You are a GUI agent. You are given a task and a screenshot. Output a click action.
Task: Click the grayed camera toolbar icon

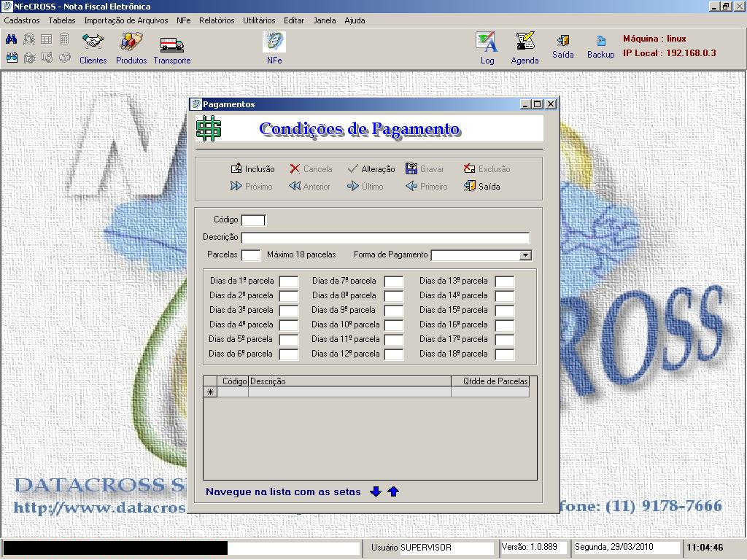pos(29,58)
